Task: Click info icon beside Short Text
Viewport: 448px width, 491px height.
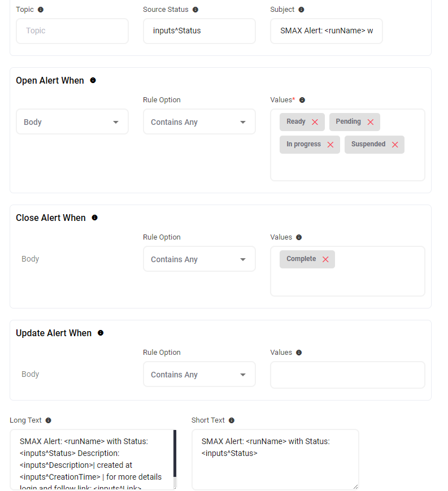Action: (x=232, y=420)
